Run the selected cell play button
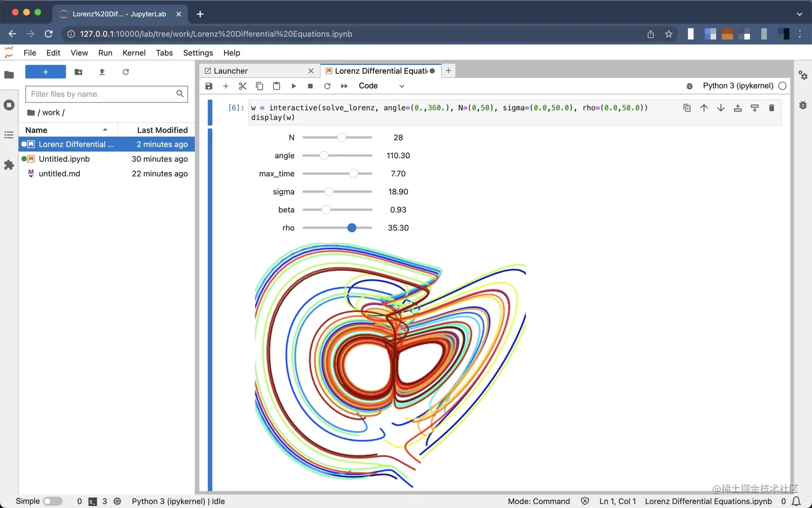The width and height of the screenshot is (812, 508). [294, 86]
